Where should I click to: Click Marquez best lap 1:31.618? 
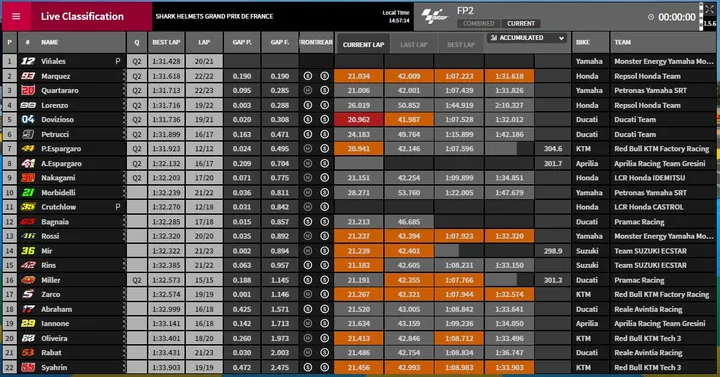click(166, 76)
